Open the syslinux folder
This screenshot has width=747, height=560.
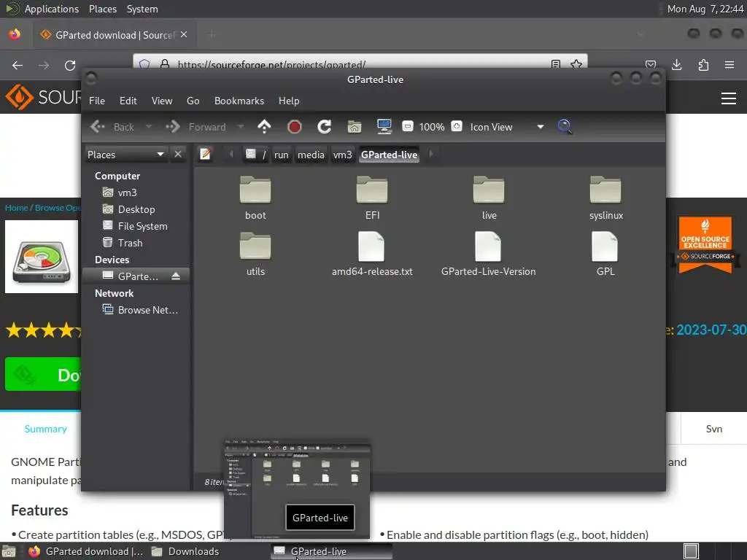pos(606,198)
